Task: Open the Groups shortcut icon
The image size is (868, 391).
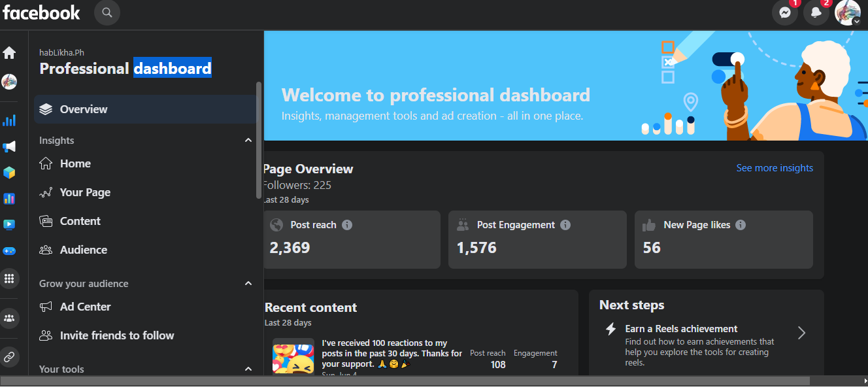Action: point(9,318)
